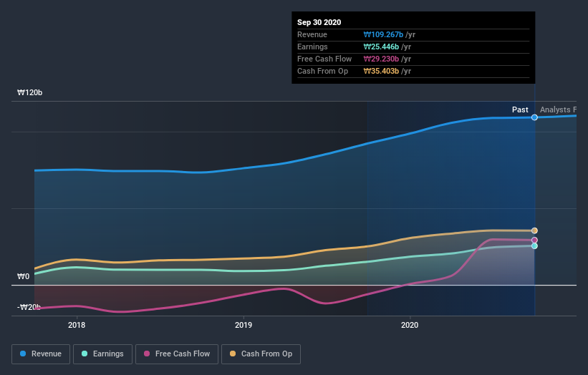588x375 pixels.
Task: Click the 2020 x-axis label
Action: pyautogui.click(x=410, y=325)
